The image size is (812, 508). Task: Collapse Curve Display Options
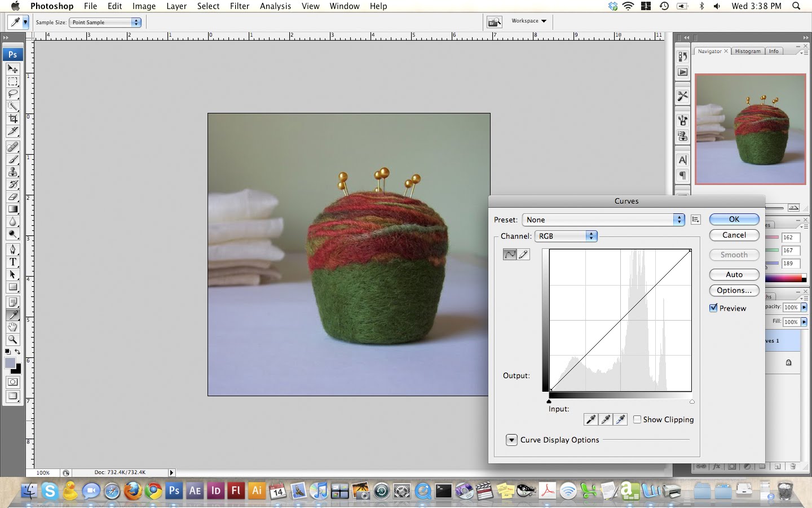[x=511, y=440]
